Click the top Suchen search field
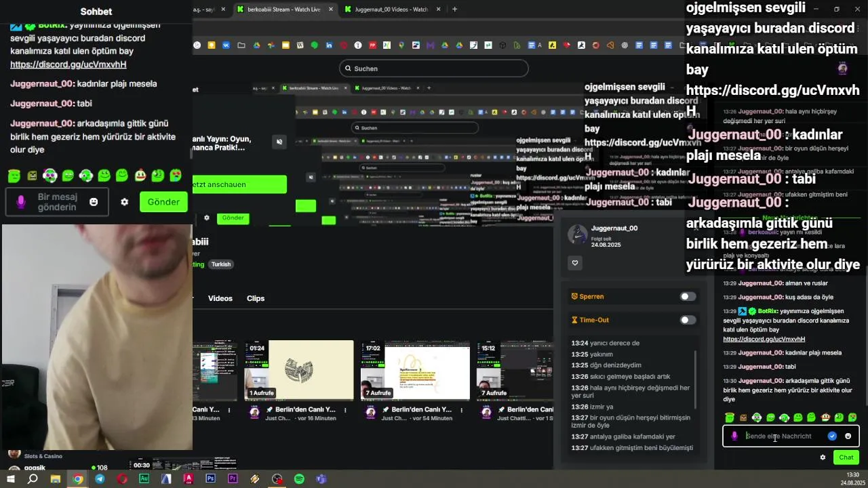Screen dimensions: 868x488 click(x=434, y=68)
